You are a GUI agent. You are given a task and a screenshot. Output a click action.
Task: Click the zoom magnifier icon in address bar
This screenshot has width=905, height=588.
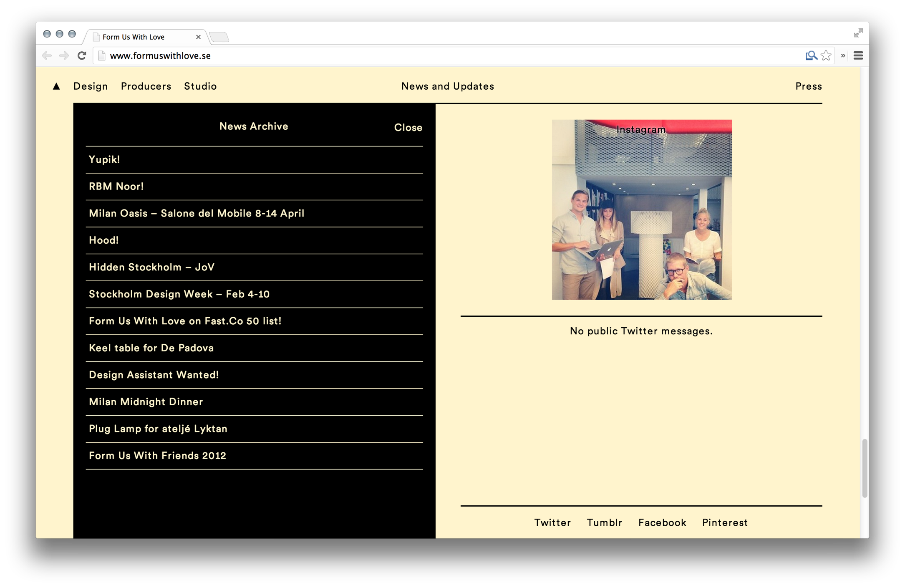click(x=811, y=56)
